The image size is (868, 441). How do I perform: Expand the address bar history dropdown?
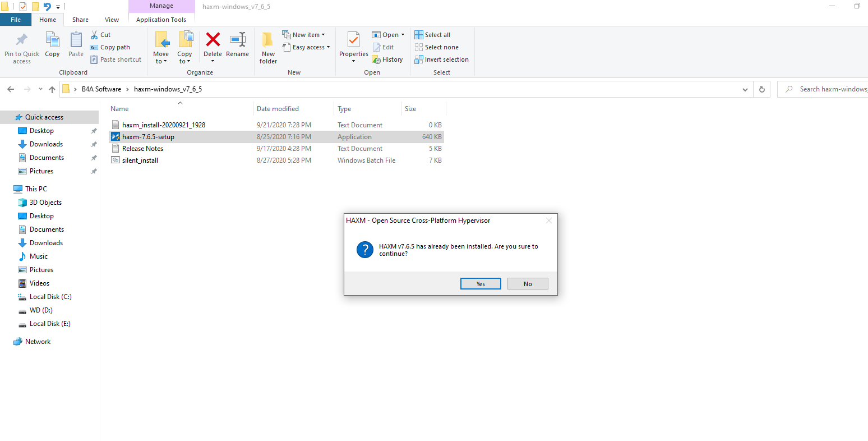coord(745,89)
